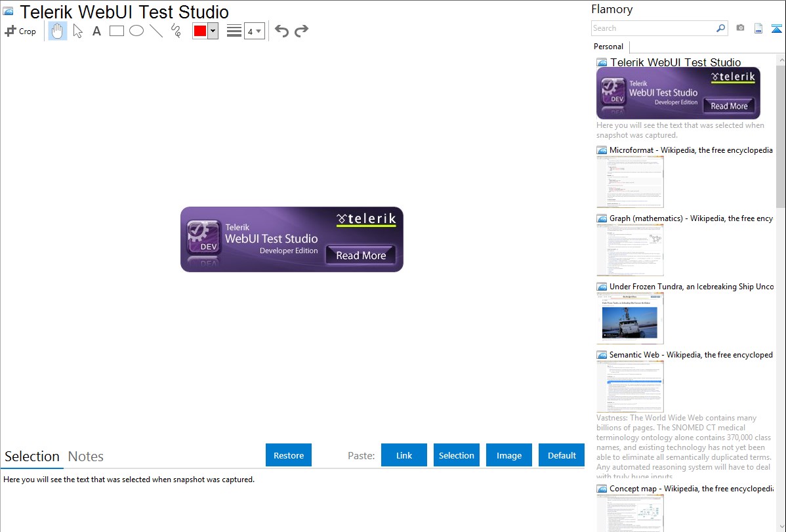The image size is (786, 532).
Task: Click the Telerik banner image in canvas
Action: point(292,239)
